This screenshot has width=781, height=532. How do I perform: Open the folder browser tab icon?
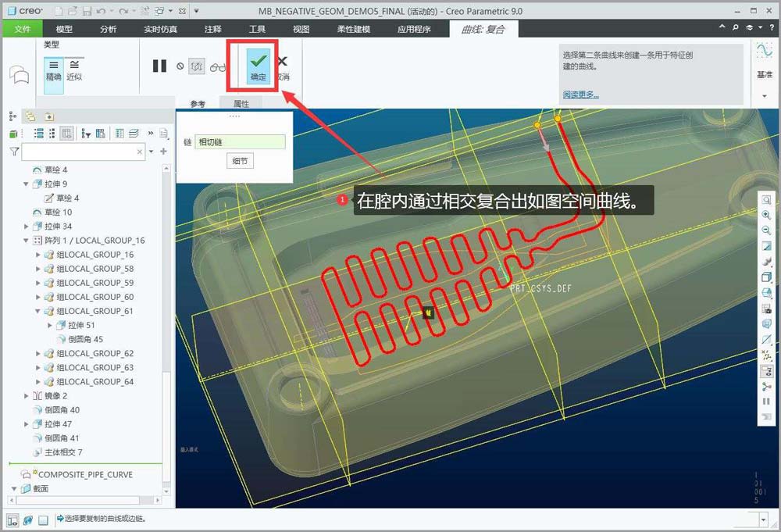pyautogui.click(x=31, y=116)
